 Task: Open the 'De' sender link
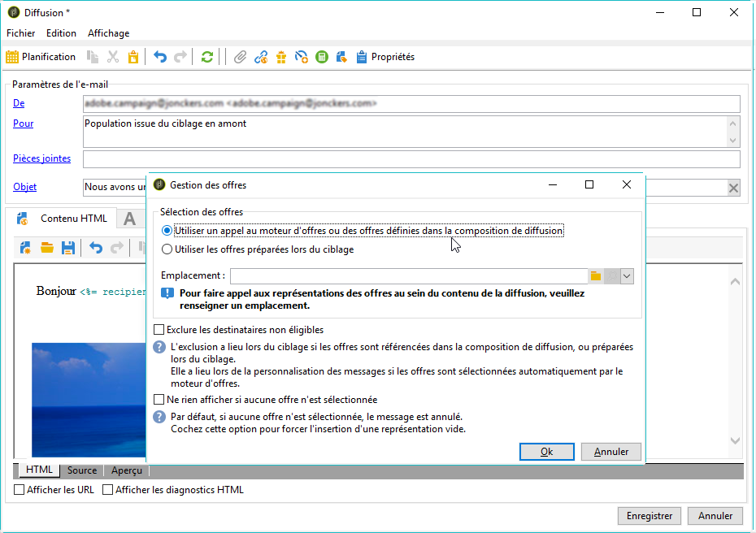[19, 103]
